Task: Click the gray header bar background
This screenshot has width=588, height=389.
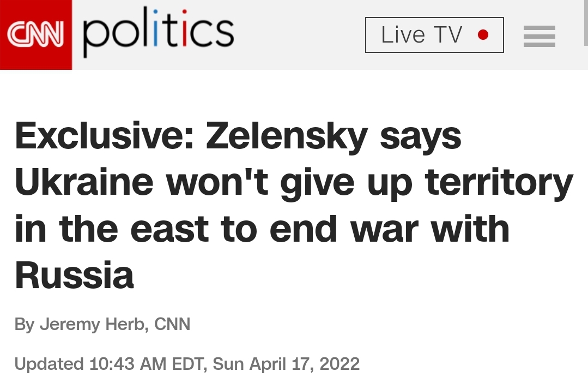Action: click(x=300, y=35)
